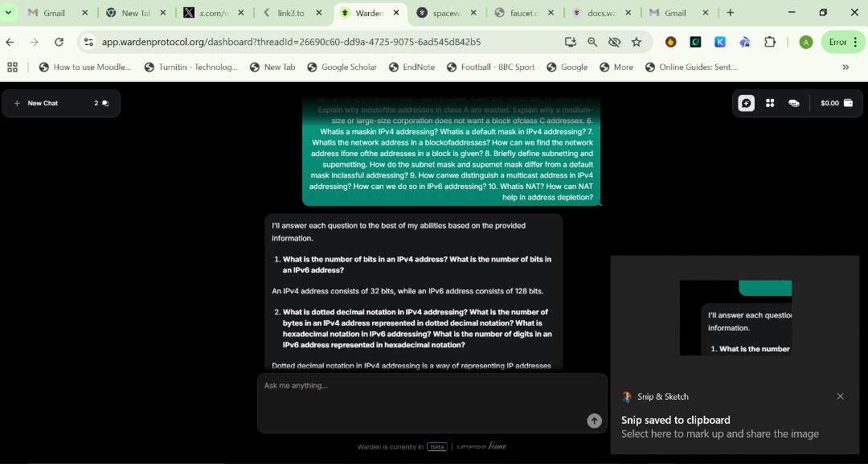Screen dimensions: 868x464
Task: Close the Warden tab
Action: 395,13
